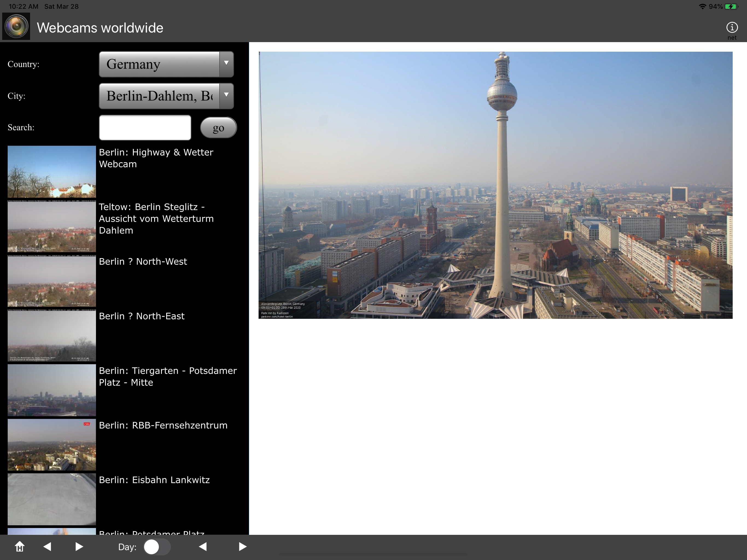This screenshot has height=560, width=747.
Task: Tap the camera lens app logo
Action: 16,27
